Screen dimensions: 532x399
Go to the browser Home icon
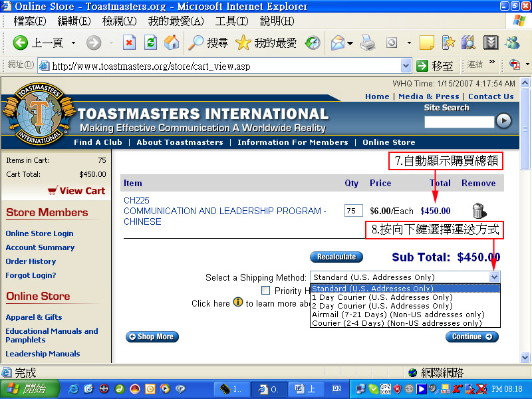(x=172, y=43)
